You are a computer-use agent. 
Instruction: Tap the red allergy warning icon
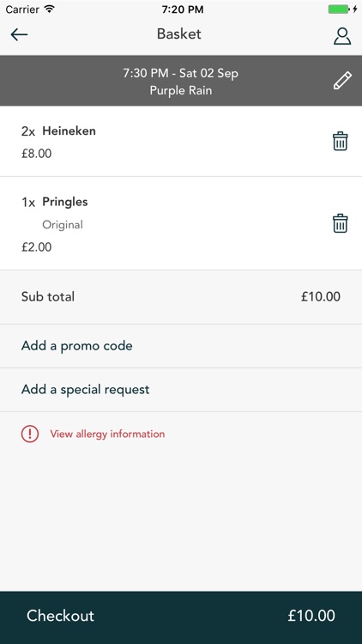pos(30,434)
